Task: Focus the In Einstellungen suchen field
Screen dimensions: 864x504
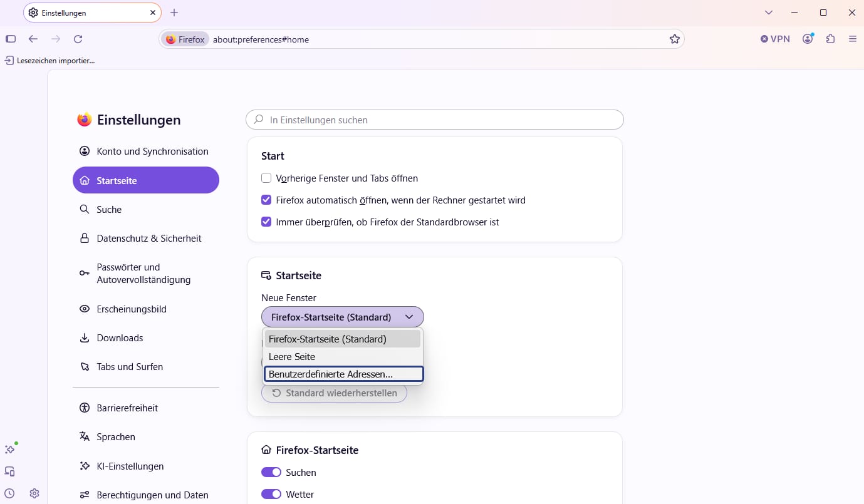Action: [x=435, y=120]
